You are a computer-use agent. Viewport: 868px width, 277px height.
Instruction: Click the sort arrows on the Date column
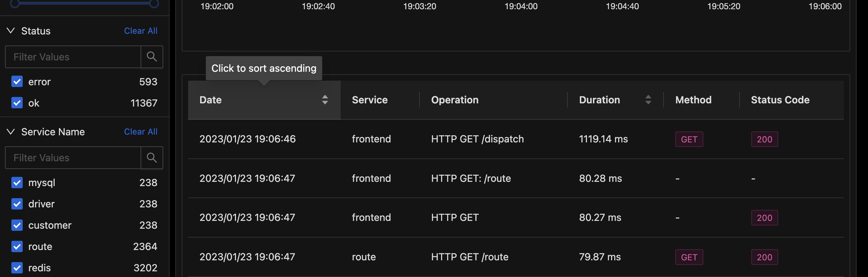click(x=325, y=100)
